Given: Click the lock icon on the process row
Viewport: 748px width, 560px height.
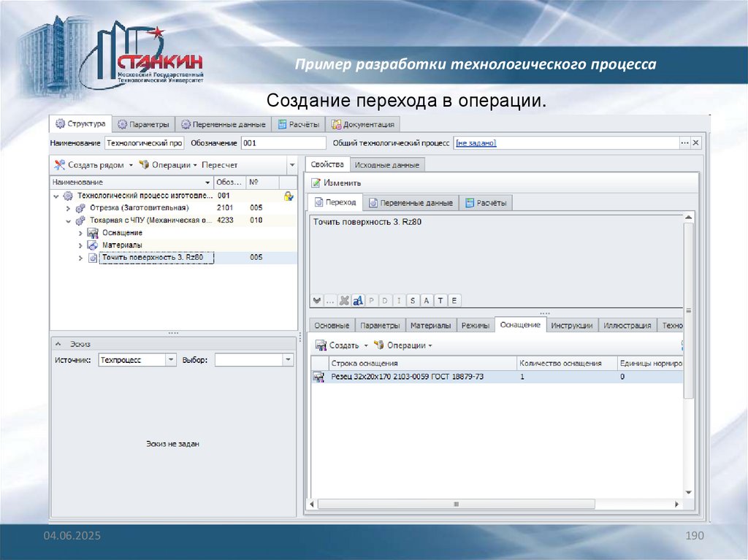Looking at the screenshot, I should click(x=289, y=196).
